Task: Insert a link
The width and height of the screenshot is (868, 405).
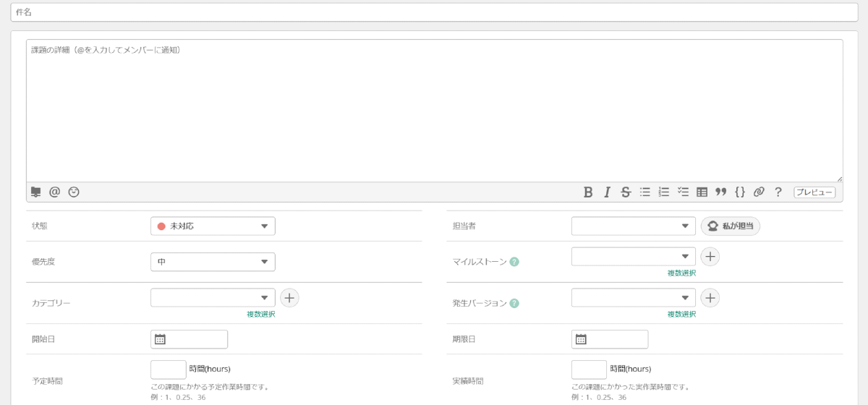Action: (x=759, y=192)
